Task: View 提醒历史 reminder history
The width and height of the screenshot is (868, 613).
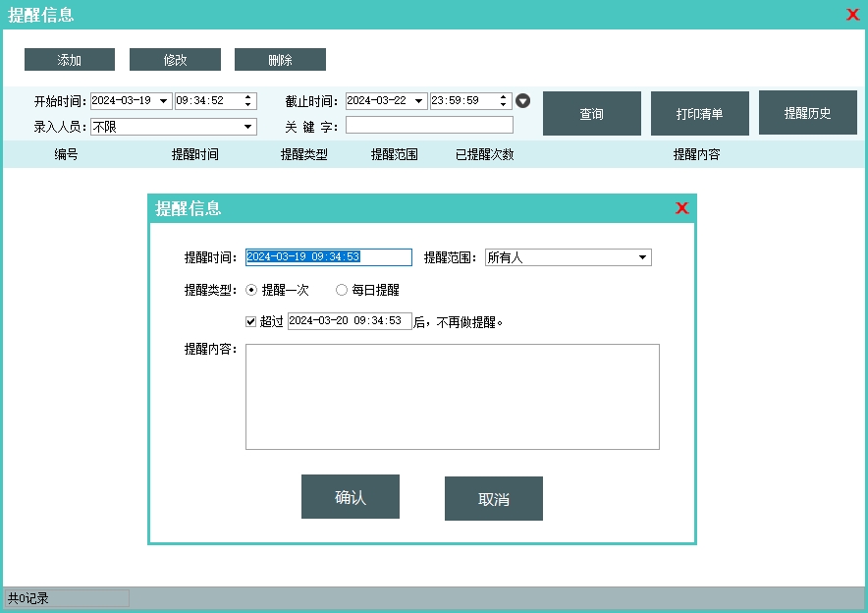Action: [x=807, y=113]
